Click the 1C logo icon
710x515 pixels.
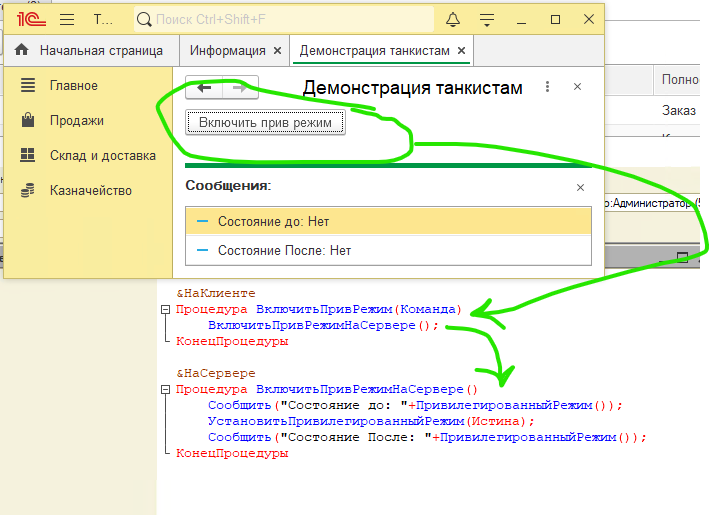click(31, 19)
